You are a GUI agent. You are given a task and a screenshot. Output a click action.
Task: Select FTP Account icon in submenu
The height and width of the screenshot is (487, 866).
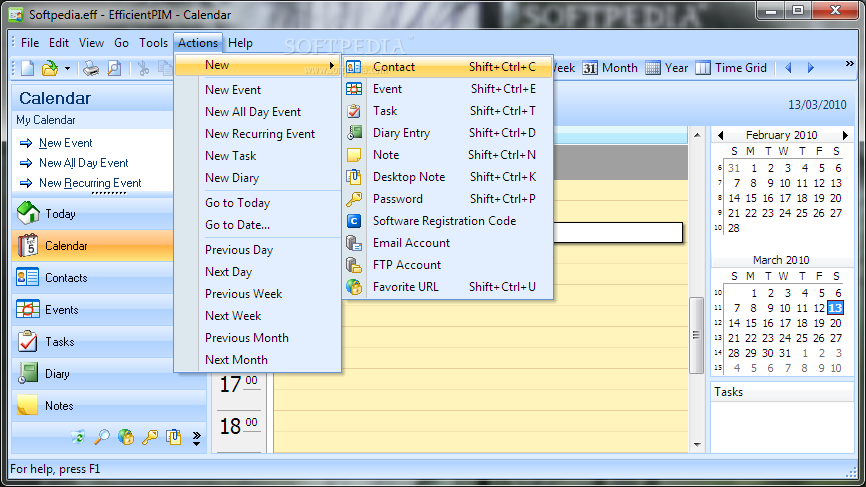(x=353, y=265)
